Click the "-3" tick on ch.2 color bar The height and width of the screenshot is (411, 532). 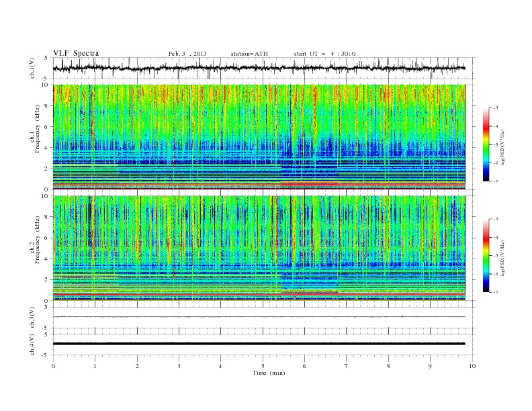(495, 219)
